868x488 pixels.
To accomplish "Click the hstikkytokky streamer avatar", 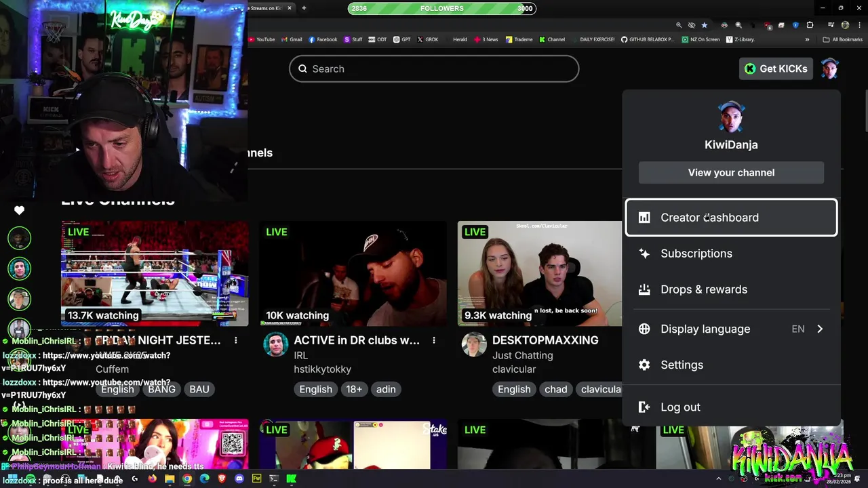I will [x=275, y=344].
